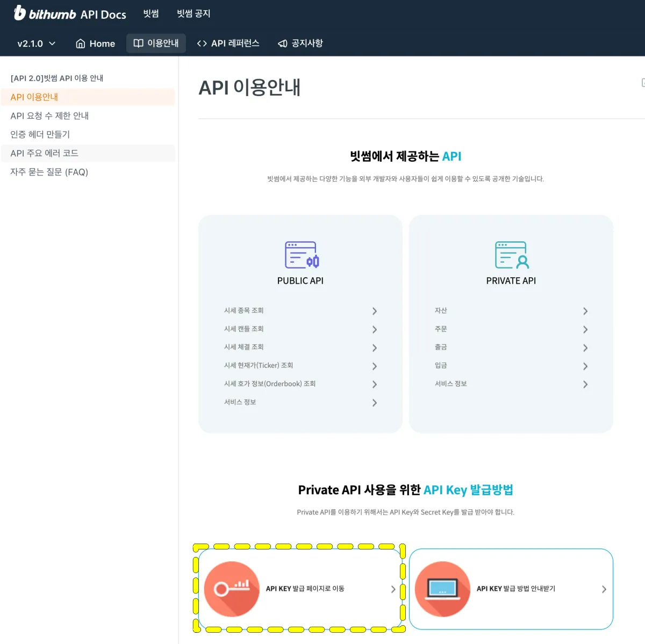
Task: Click the orange laptop icon for API KEY guide
Action: pos(442,589)
